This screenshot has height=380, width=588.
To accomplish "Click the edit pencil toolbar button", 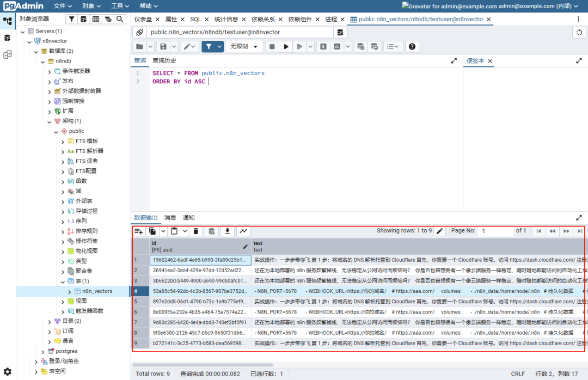I will (189, 46).
